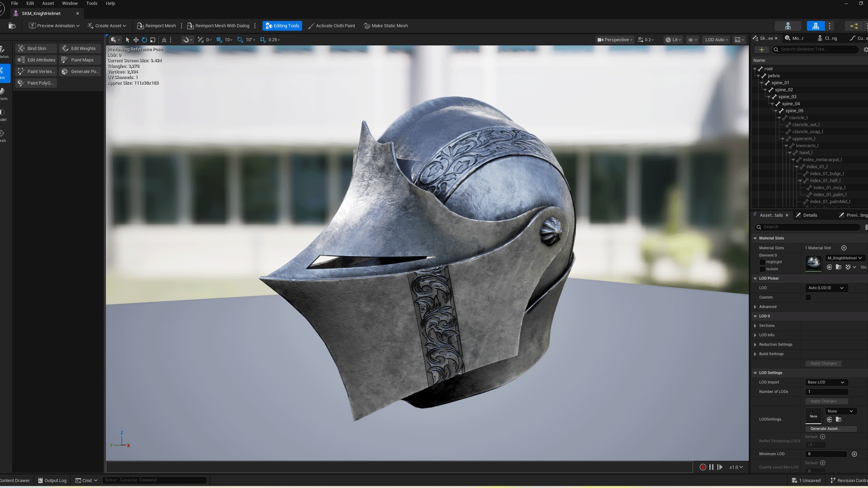The width and height of the screenshot is (868, 488).
Task: Open the Previ...ting tab
Action: pos(853,215)
